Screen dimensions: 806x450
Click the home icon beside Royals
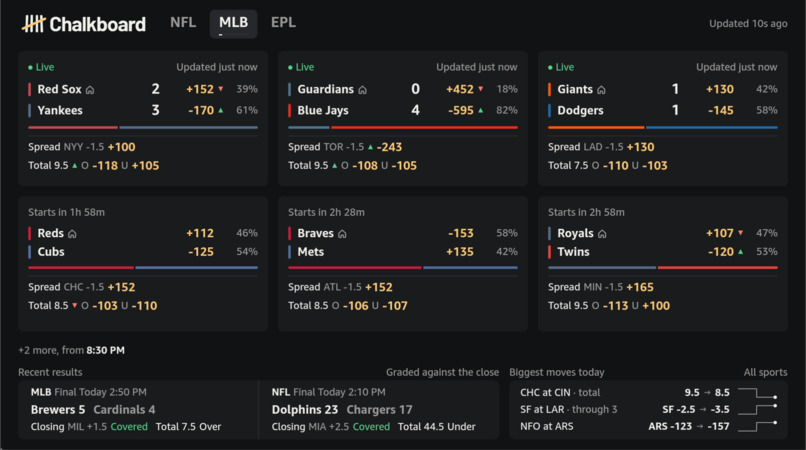click(x=602, y=234)
